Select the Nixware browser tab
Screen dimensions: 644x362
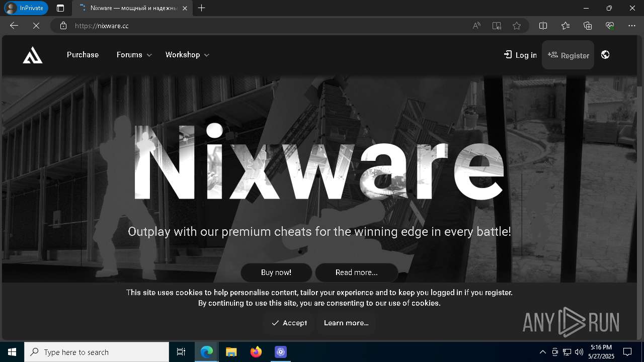[x=132, y=8]
